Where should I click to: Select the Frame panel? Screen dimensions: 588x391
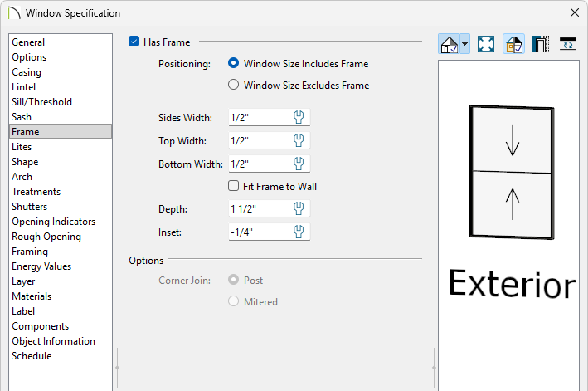pos(61,132)
